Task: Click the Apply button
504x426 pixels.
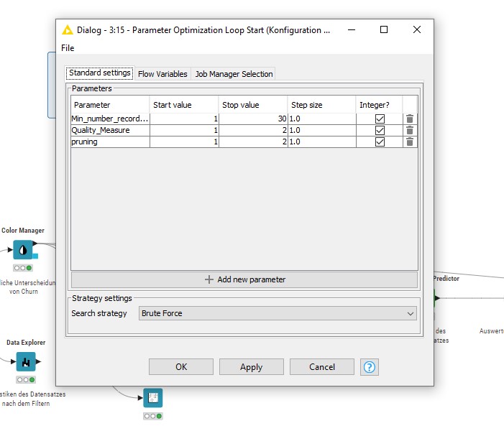Action: click(252, 367)
